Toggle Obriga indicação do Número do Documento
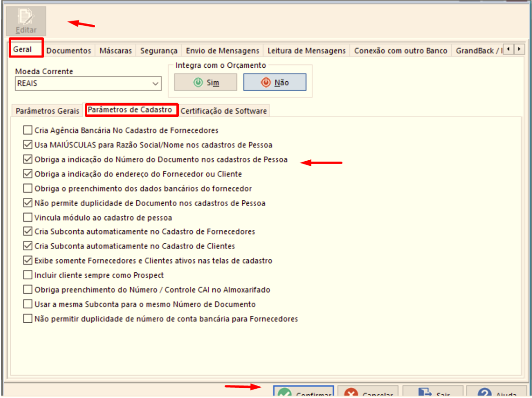The width and height of the screenshot is (532, 398). (x=28, y=160)
